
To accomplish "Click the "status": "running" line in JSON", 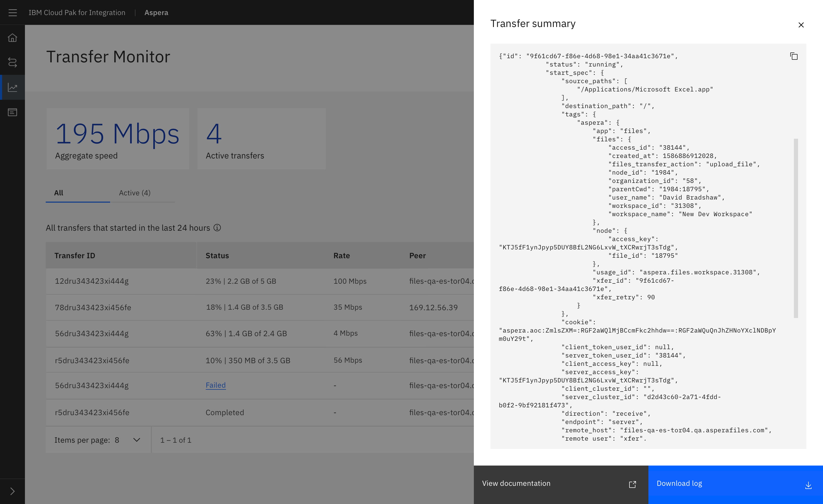I will (x=584, y=64).
